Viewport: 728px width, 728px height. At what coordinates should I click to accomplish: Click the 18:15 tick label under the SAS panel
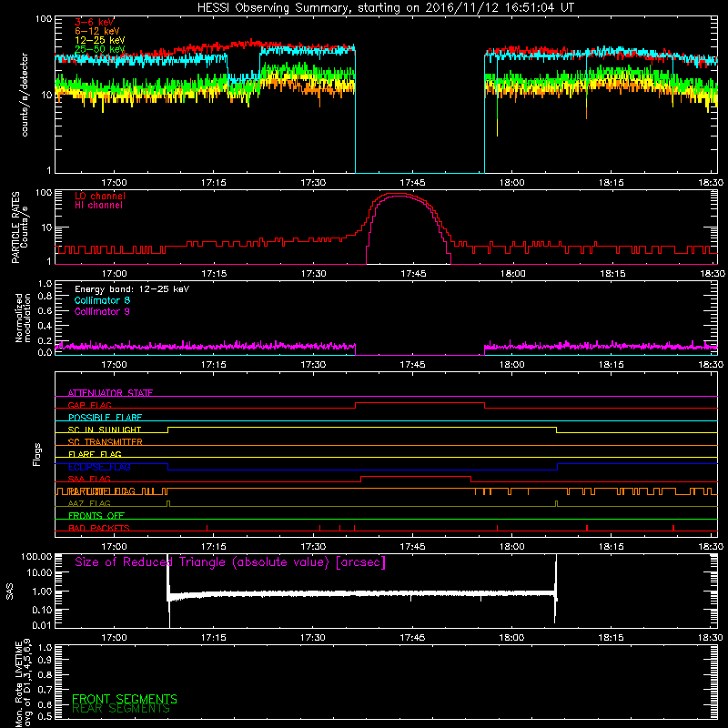tap(611, 638)
